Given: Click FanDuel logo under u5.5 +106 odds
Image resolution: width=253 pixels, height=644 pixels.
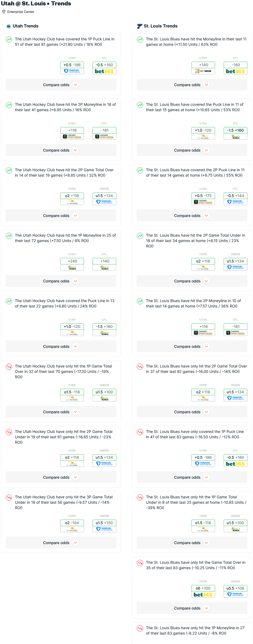Looking at the screenshot, I should click(235, 595).
